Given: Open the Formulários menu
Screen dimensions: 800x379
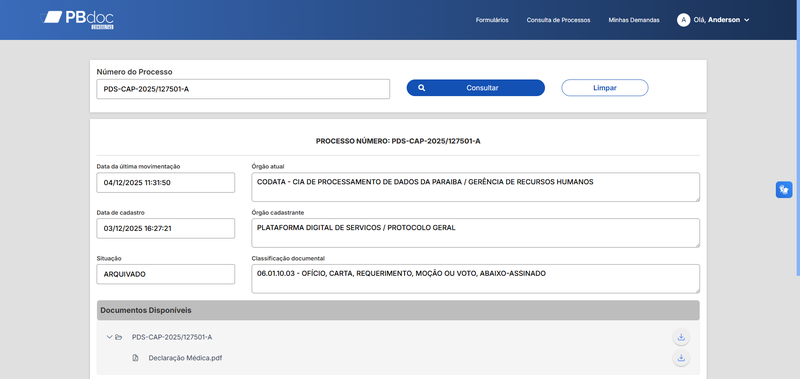Looking at the screenshot, I should point(492,20).
